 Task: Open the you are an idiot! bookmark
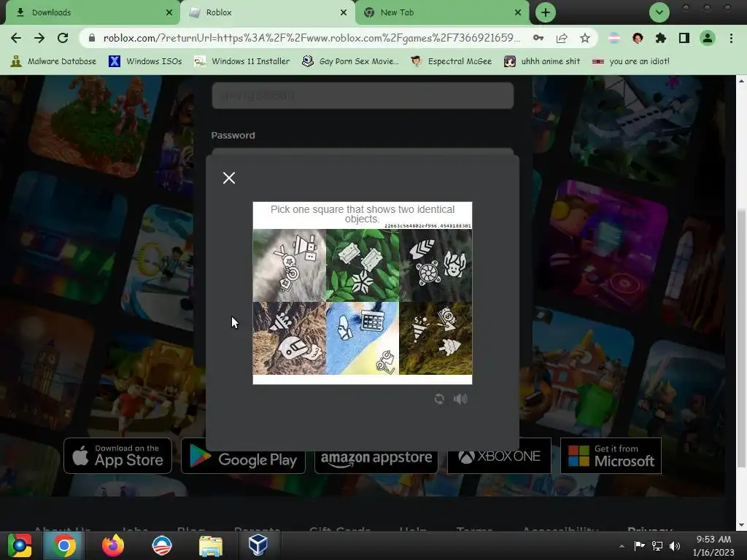tap(631, 61)
